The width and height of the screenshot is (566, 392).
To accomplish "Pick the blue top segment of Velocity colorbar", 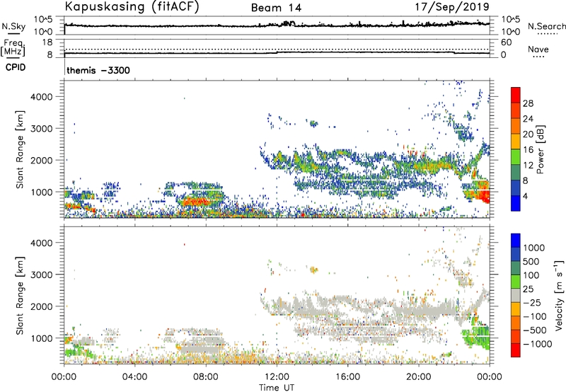I will [x=516, y=241].
